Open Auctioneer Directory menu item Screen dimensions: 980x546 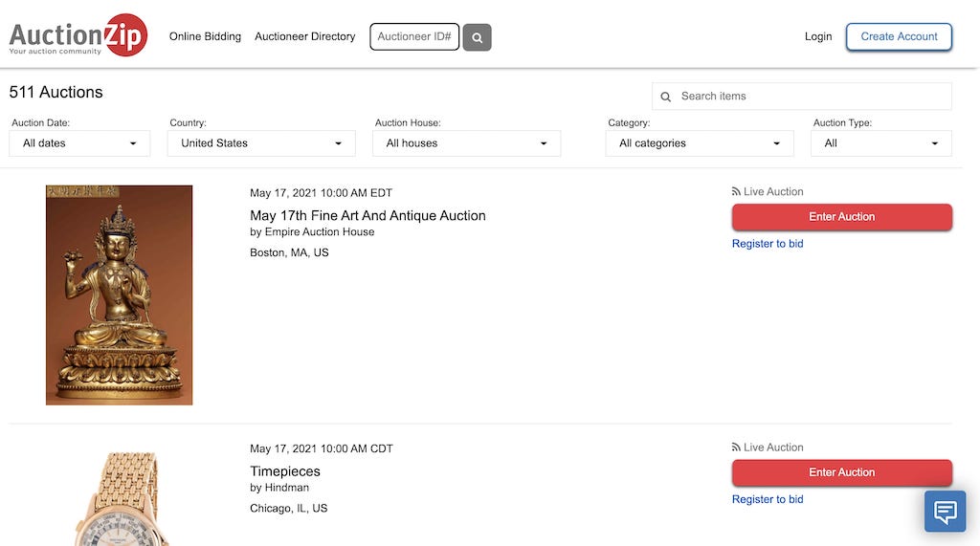coord(305,36)
